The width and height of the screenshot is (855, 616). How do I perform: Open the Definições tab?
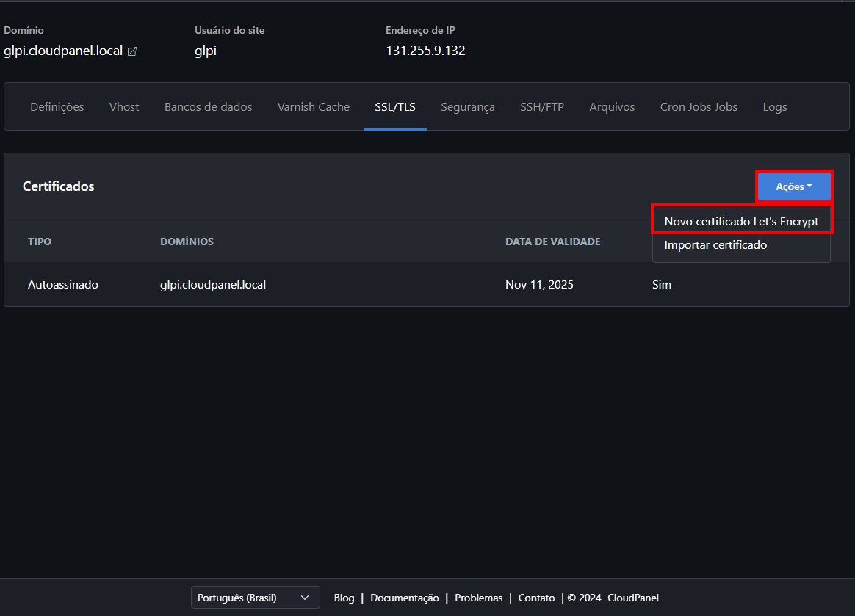[57, 107]
